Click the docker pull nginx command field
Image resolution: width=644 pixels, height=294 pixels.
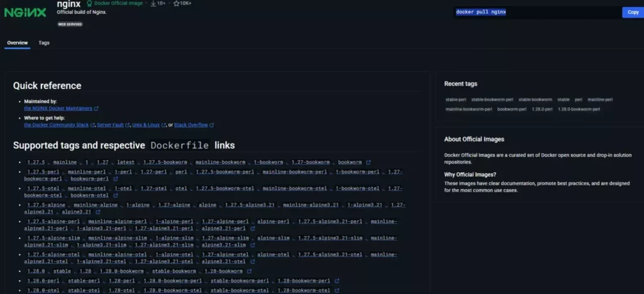coord(538,13)
